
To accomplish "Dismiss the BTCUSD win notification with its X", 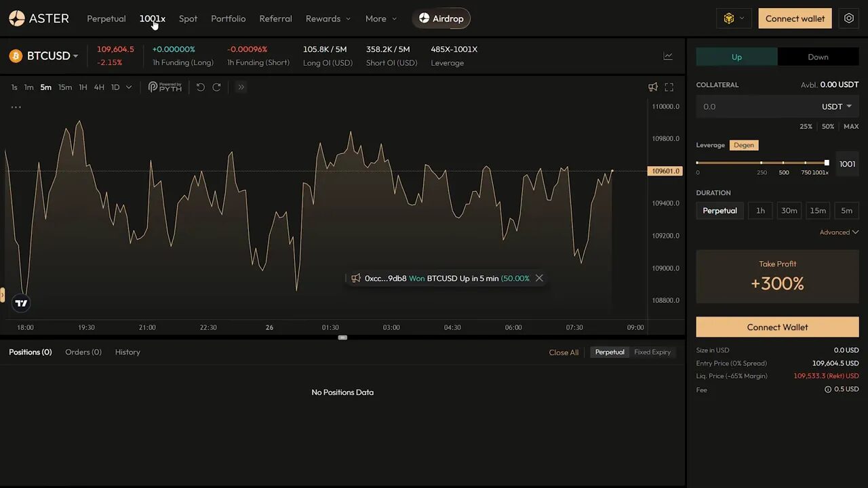I will [539, 278].
